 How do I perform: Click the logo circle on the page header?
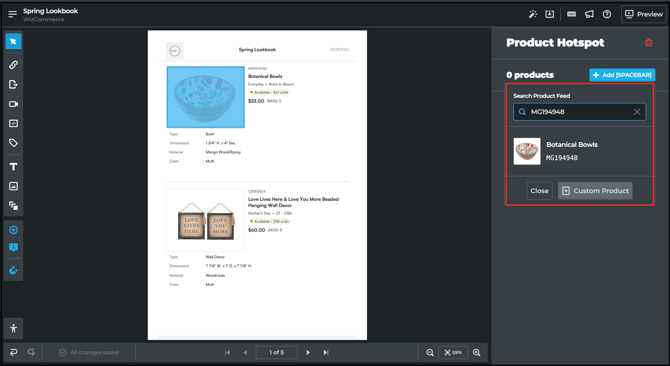point(175,51)
